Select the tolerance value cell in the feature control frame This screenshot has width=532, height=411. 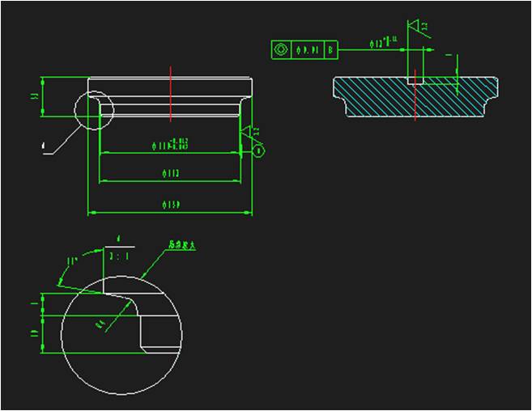click(x=307, y=50)
